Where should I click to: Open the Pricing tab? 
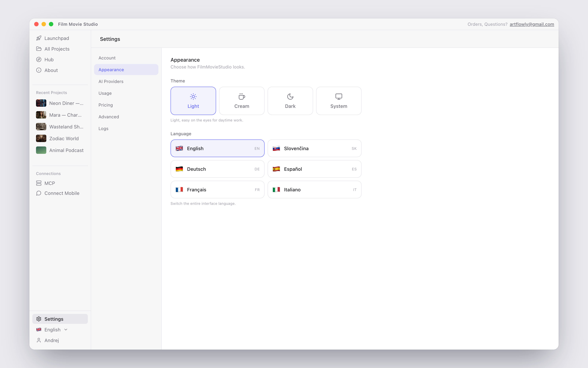click(x=126, y=105)
